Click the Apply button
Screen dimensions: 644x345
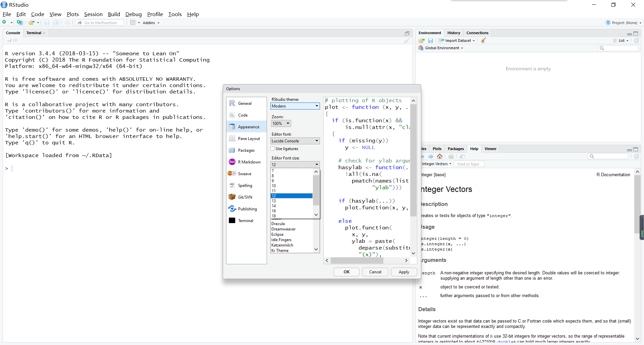[404, 272]
